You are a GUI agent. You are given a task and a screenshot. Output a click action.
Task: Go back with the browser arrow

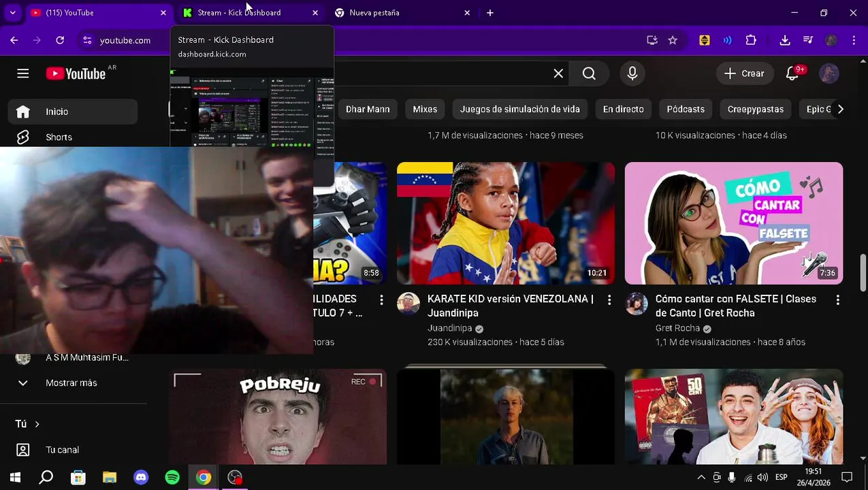tap(14, 40)
